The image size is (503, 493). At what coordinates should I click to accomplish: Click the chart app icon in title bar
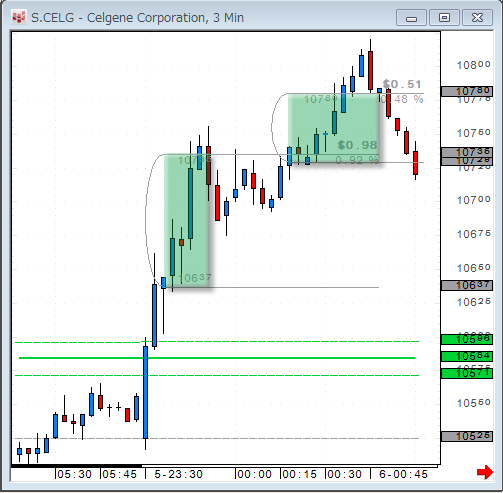tap(19, 17)
